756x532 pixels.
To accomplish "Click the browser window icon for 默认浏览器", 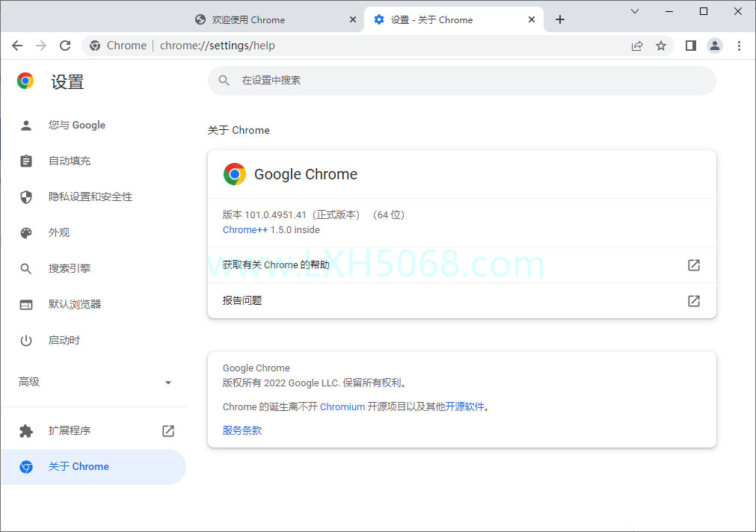I will coord(26,305).
